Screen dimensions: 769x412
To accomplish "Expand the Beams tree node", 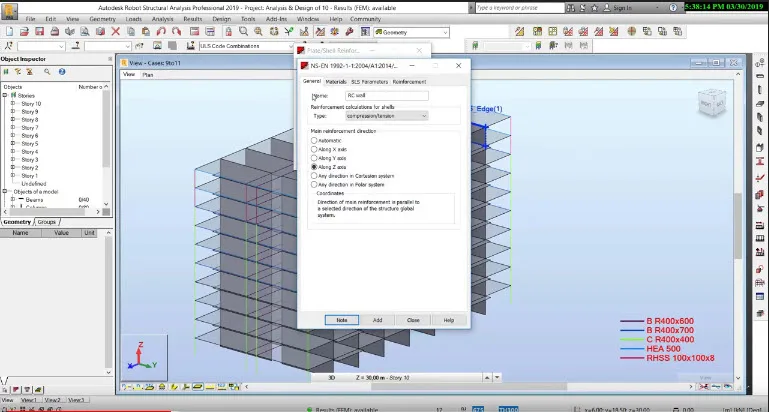I will [x=13, y=200].
